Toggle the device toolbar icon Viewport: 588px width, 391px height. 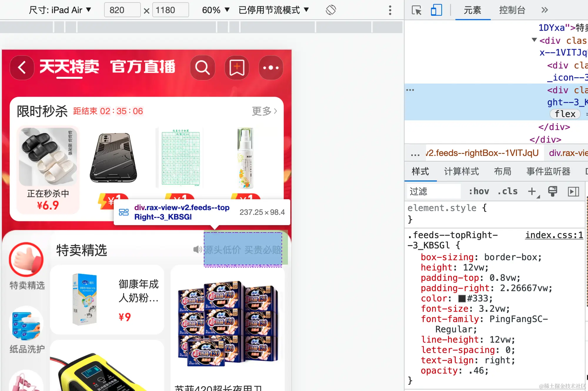click(x=436, y=10)
